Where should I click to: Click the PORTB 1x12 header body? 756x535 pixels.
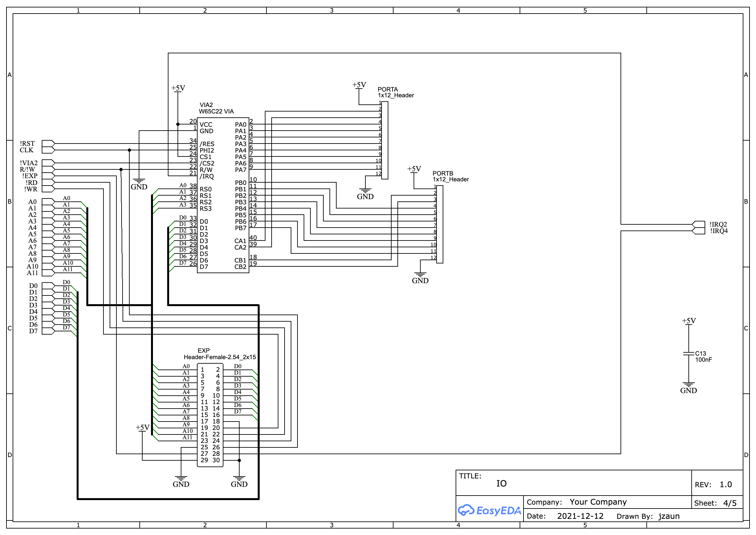coord(440,224)
